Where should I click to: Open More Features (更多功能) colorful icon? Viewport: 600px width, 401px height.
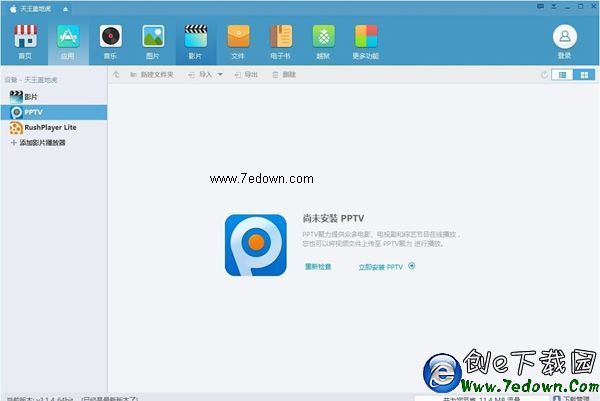(366, 36)
